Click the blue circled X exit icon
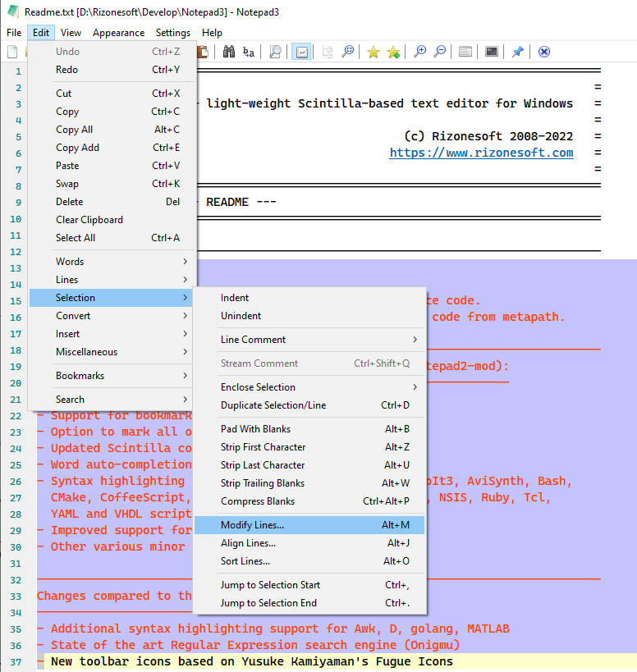637x672 pixels. coord(544,52)
